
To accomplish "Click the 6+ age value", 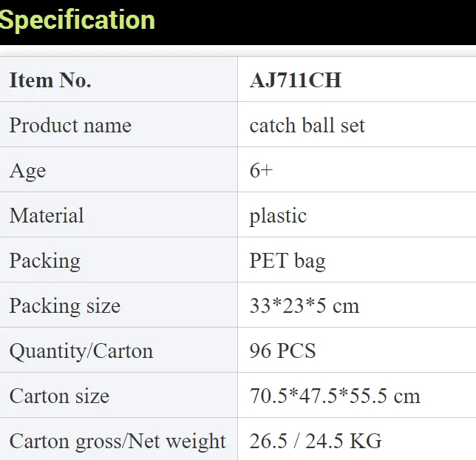I will pos(262,170).
